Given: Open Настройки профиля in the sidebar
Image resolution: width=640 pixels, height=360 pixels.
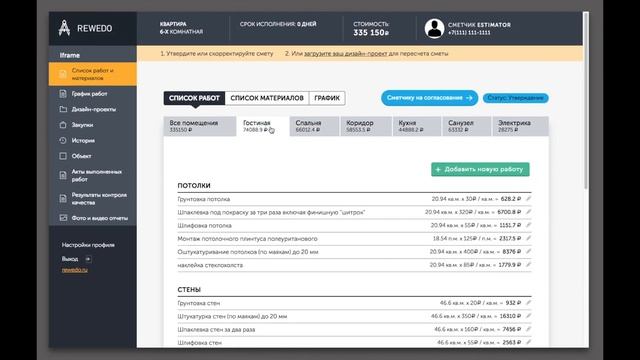Looking at the screenshot, I should 88,245.
